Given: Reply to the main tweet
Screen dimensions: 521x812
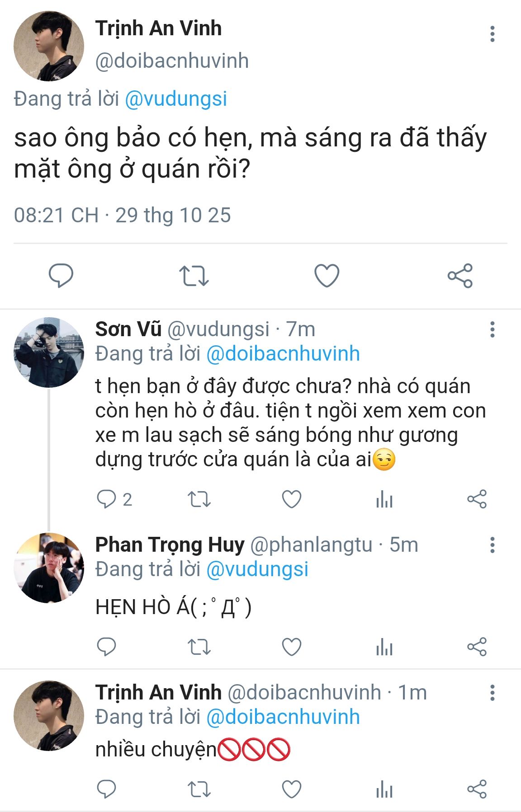Looking at the screenshot, I should pos(61,275).
